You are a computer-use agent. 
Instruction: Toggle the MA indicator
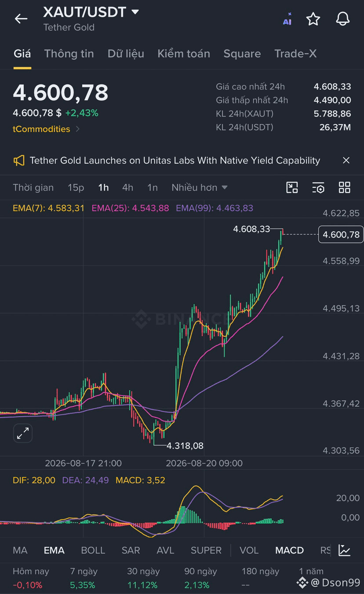click(x=20, y=550)
